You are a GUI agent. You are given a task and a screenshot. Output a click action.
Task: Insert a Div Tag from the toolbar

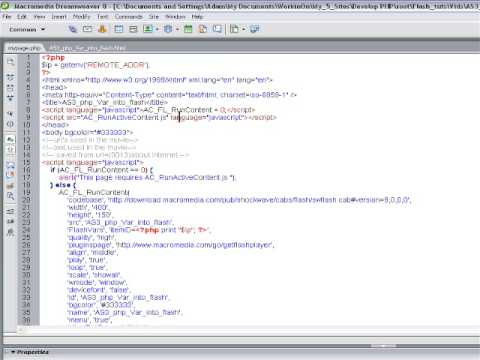click(133, 29)
